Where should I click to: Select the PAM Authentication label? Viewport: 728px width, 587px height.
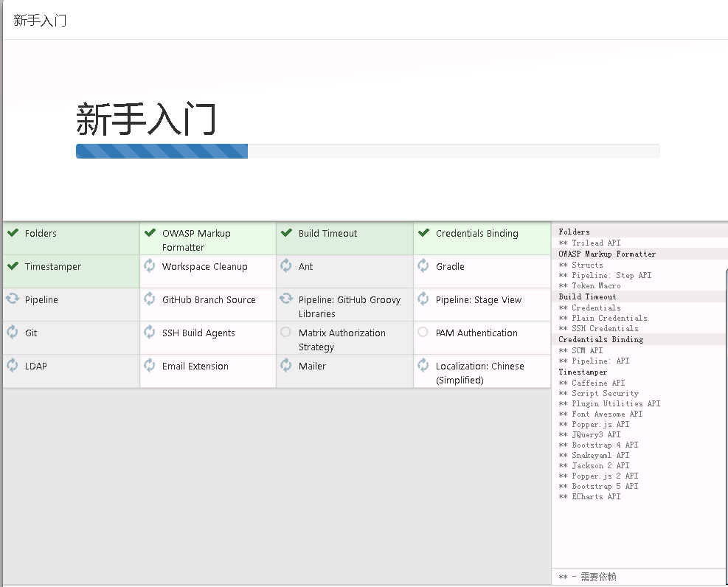[476, 333]
